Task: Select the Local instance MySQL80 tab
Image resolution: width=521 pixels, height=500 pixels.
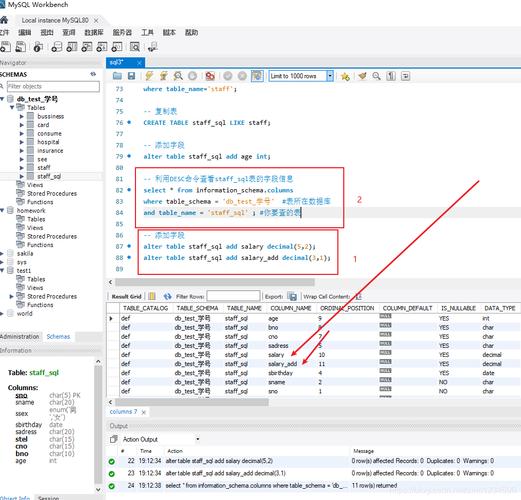Action: (55, 21)
